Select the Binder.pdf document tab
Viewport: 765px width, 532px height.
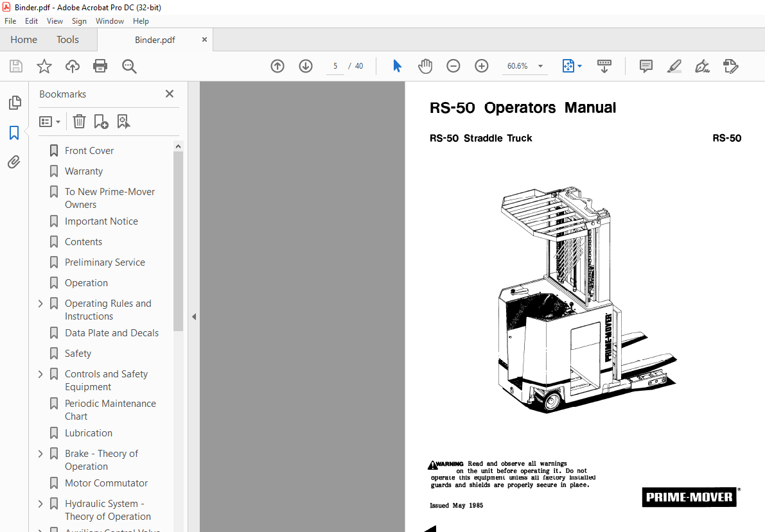click(x=155, y=40)
